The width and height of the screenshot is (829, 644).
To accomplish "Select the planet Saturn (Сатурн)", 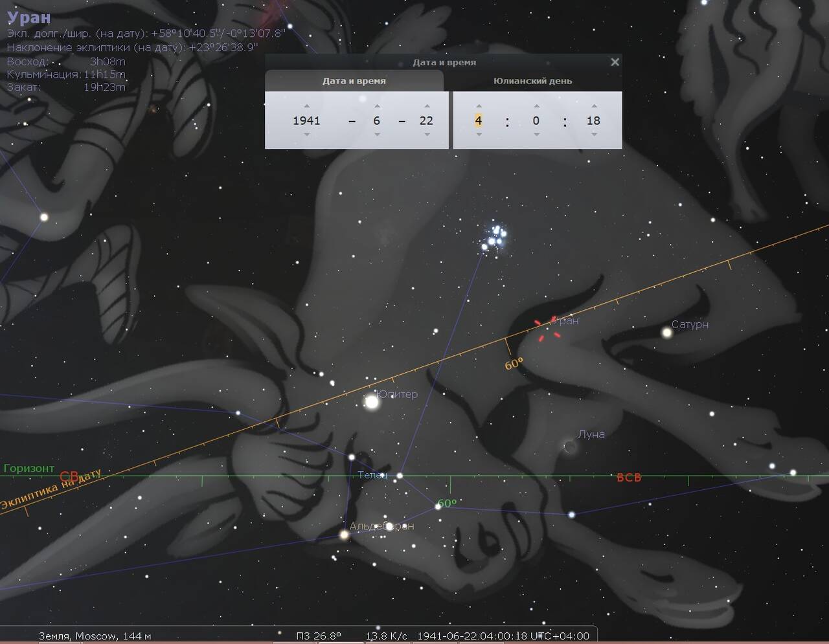I will (x=666, y=332).
